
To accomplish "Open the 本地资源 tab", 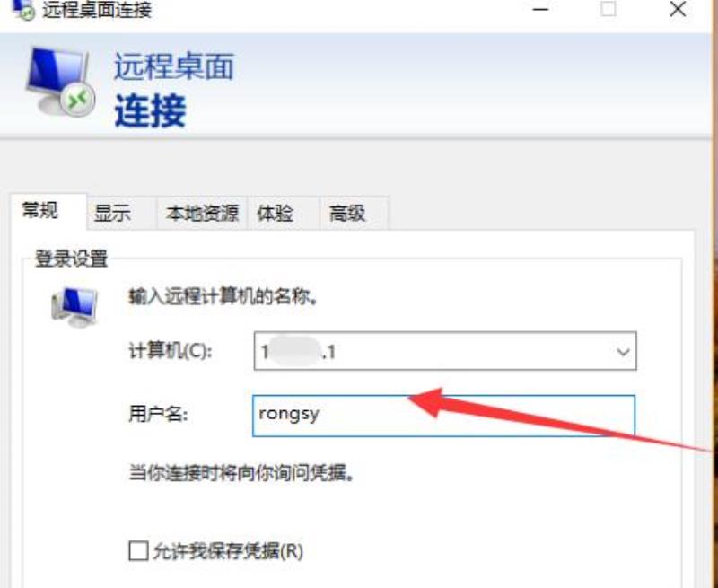I will (202, 213).
